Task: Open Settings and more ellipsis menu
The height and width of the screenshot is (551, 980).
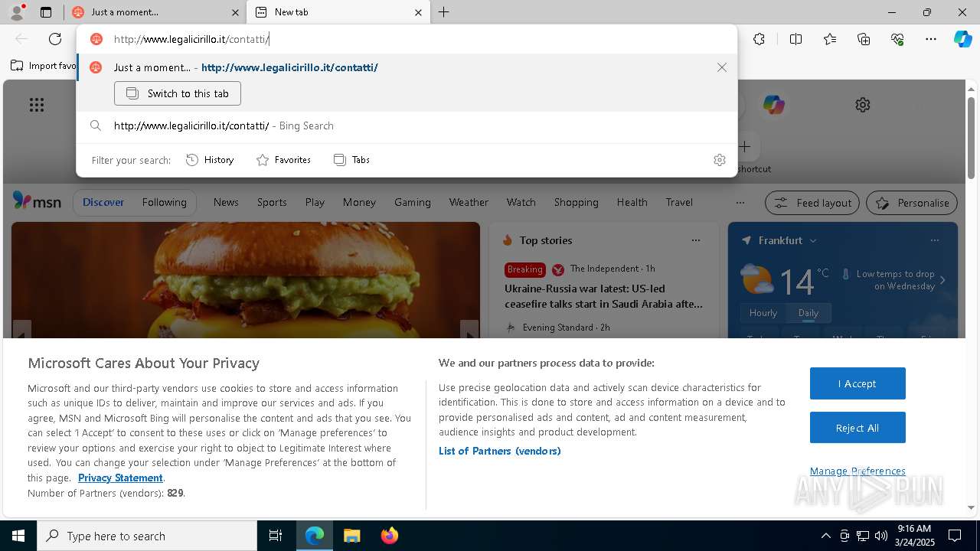Action: [931, 39]
